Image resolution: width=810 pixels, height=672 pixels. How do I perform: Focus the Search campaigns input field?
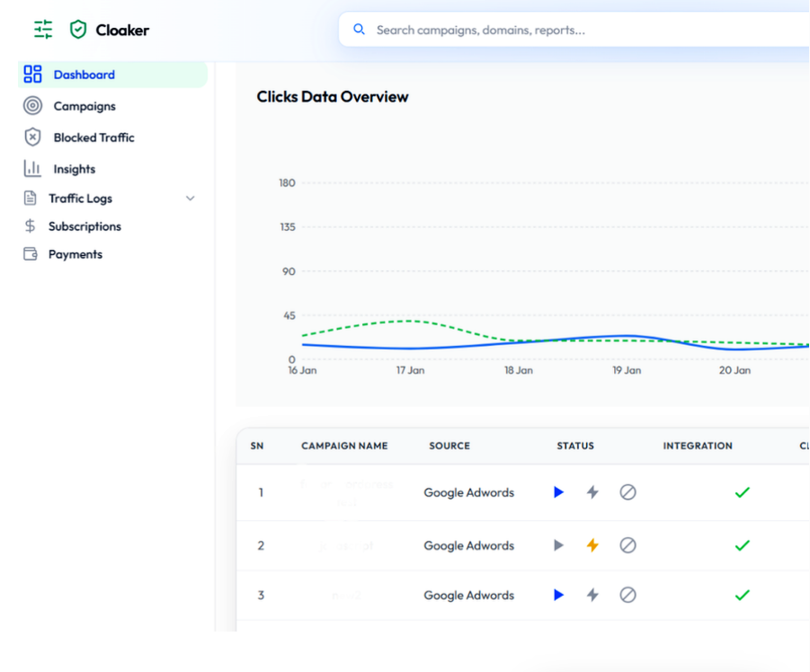click(x=574, y=30)
